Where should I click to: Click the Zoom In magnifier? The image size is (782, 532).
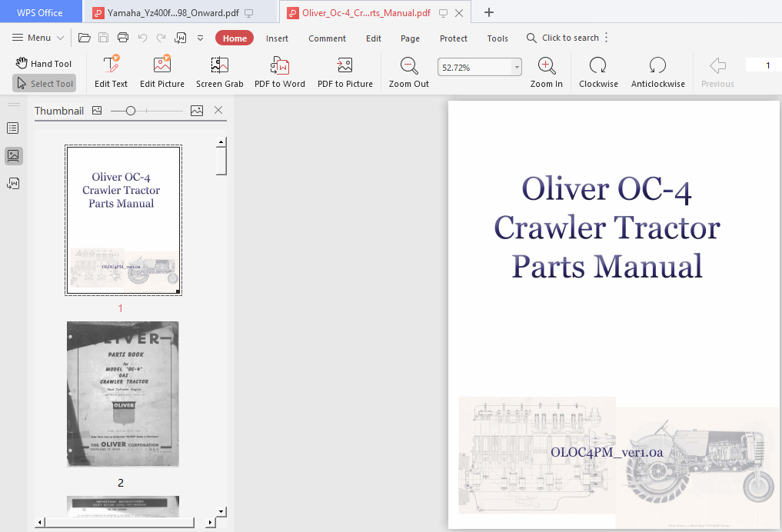pos(547,71)
